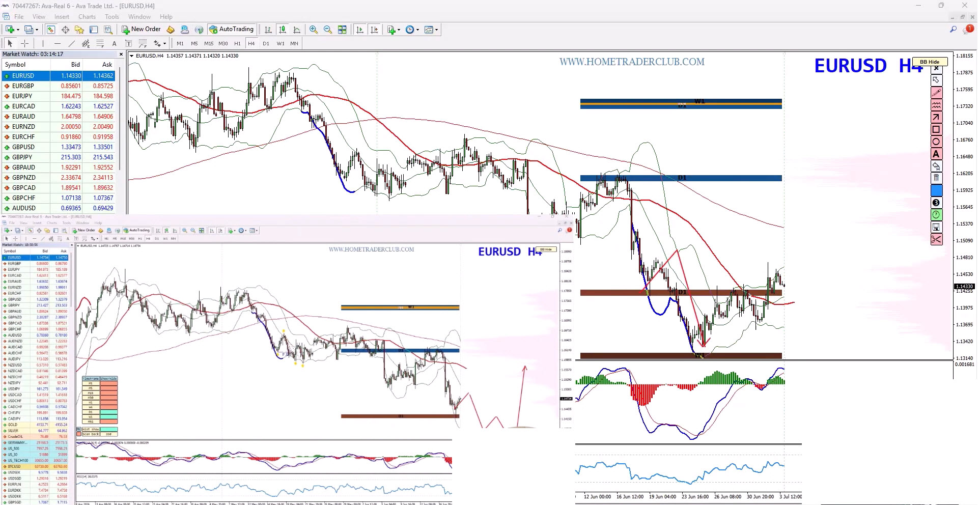Image resolution: width=980 pixels, height=505 pixels.
Task: Open chart title triangle menu next to EURUSD,H4
Action: pos(132,56)
